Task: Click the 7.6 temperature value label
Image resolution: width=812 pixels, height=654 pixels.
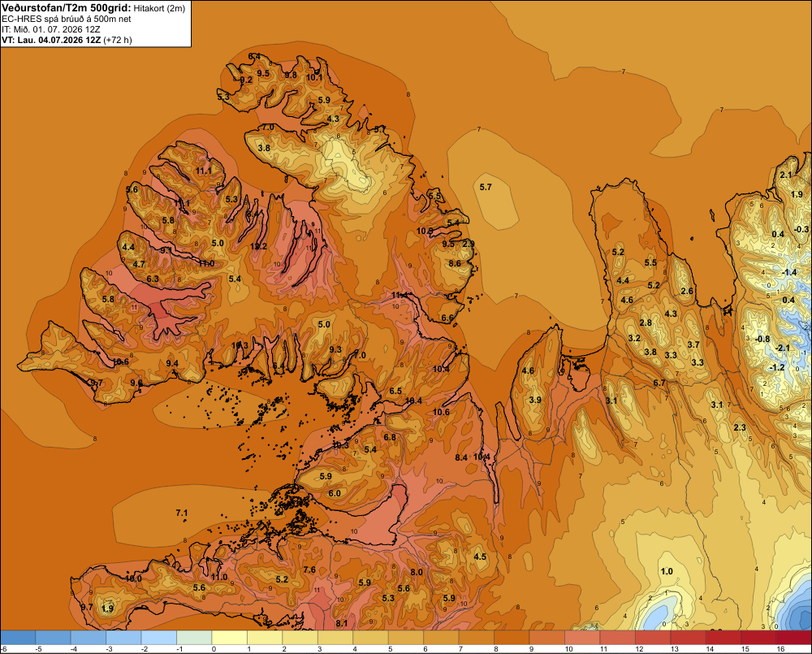Action: (x=309, y=570)
